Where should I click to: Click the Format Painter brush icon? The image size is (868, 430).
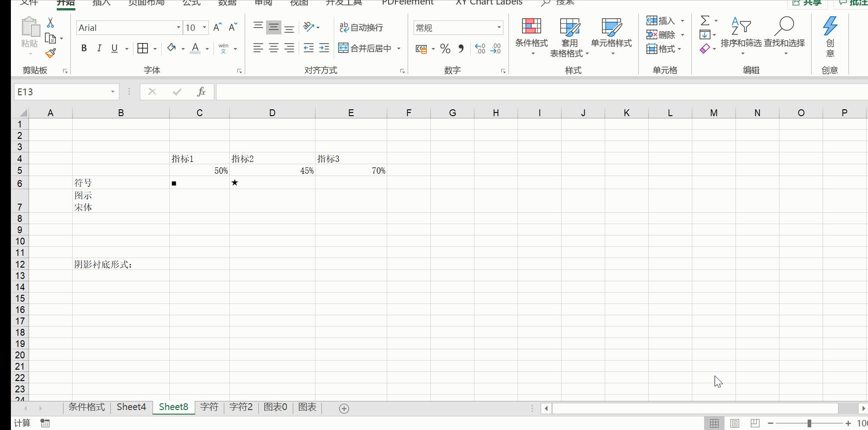pos(50,54)
